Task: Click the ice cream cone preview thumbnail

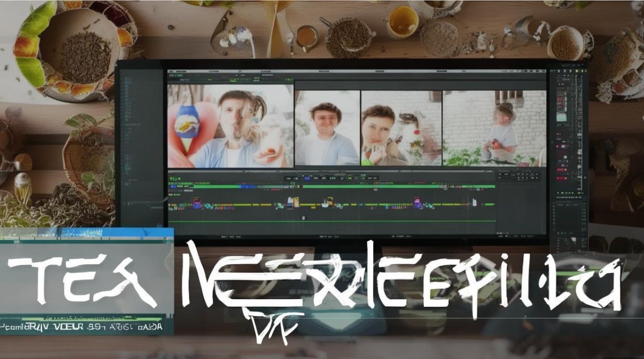Action: point(230,126)
